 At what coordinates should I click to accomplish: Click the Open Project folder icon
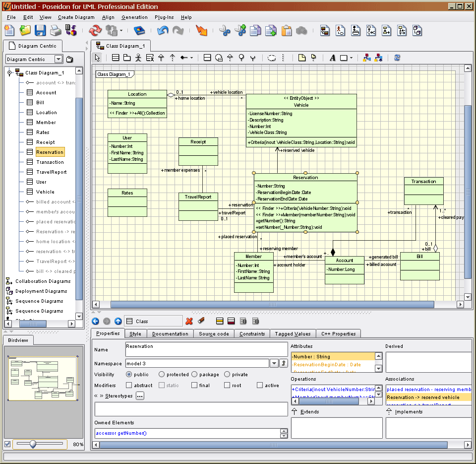pyautogui.click(x=25, y=31)
